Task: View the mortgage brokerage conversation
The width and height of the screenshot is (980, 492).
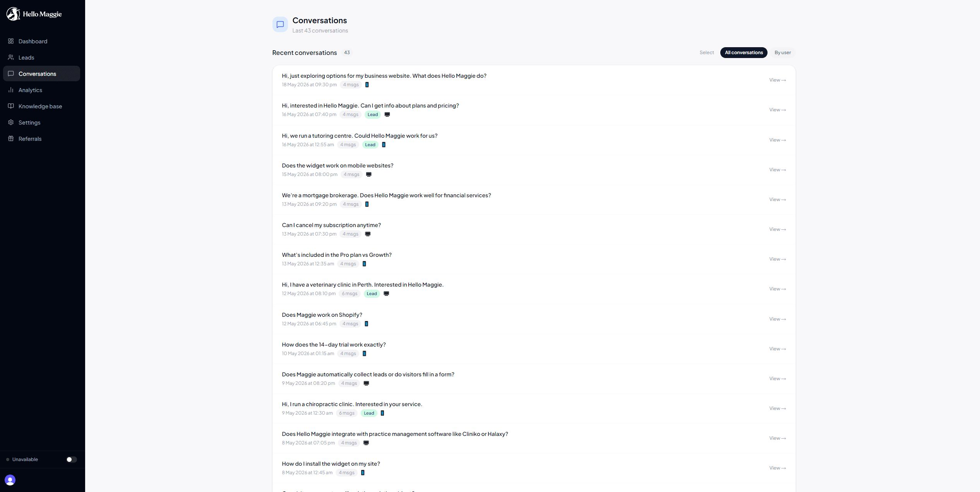Action: pyautogui.click(x=777, y=200)
